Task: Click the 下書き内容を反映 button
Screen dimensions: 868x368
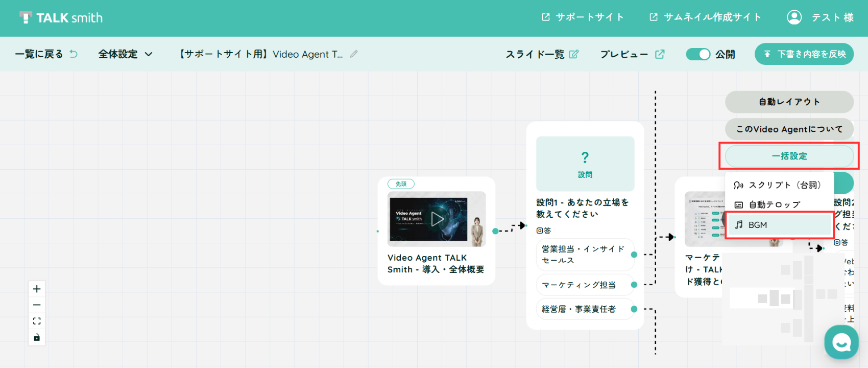Action: [x=804, y=54]
